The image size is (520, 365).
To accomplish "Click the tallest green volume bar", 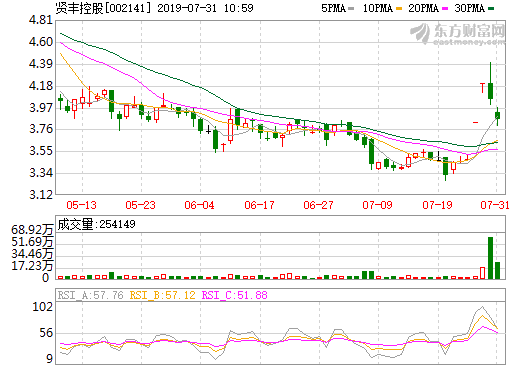I will 490,258.
